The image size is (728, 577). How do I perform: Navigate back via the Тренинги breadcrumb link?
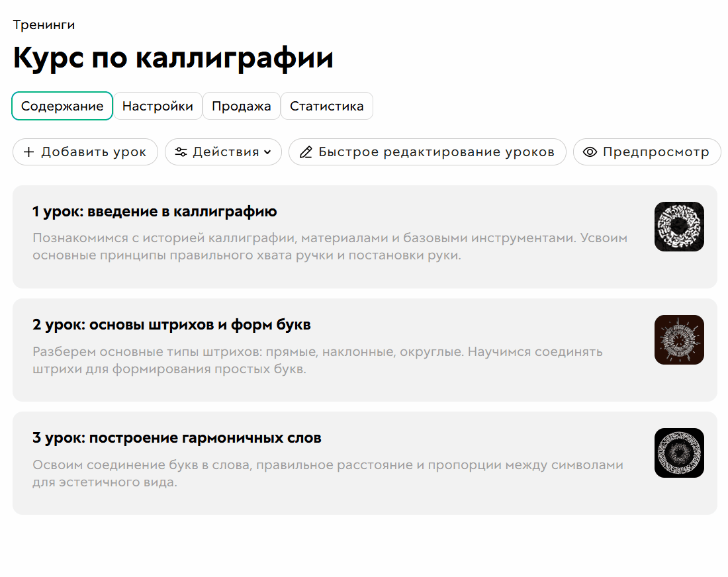[x=43, y=24]
